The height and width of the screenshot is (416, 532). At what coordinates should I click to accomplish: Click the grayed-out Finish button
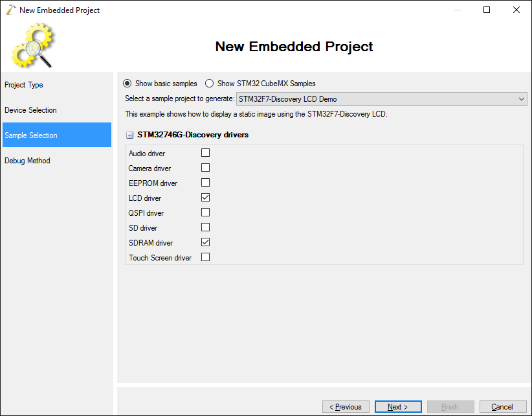point(450,406)
